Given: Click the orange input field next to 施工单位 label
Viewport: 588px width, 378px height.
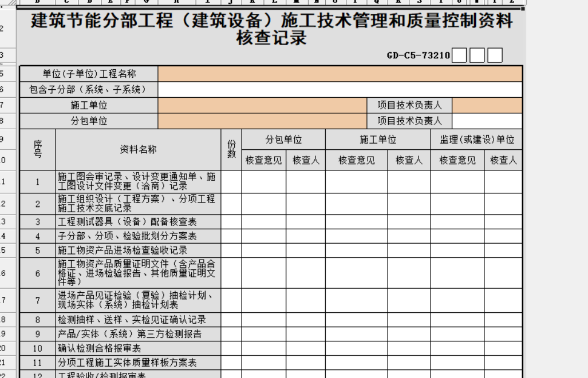Looking at the screenshot, I should (262, 105).
